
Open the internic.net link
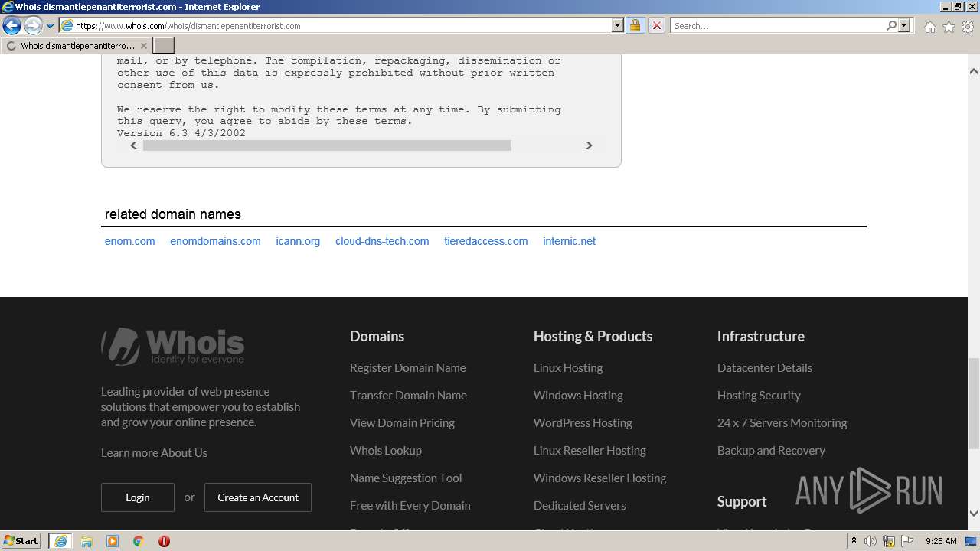(x=569, y=241)
